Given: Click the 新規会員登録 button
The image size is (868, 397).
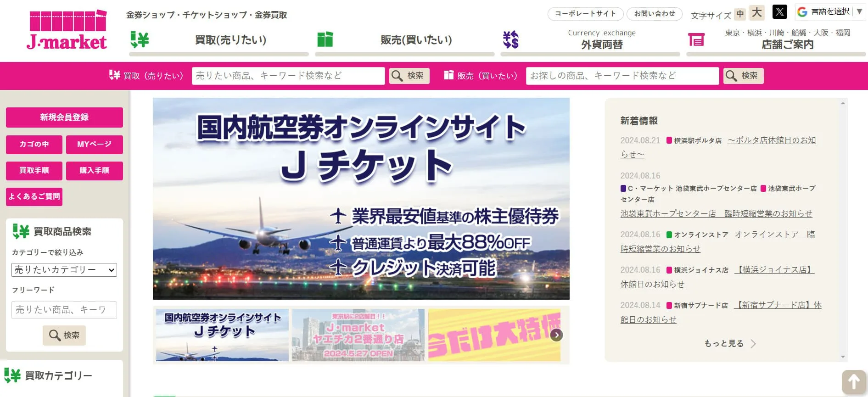Looking at the screenshot, I should click(x=64, y=117).
